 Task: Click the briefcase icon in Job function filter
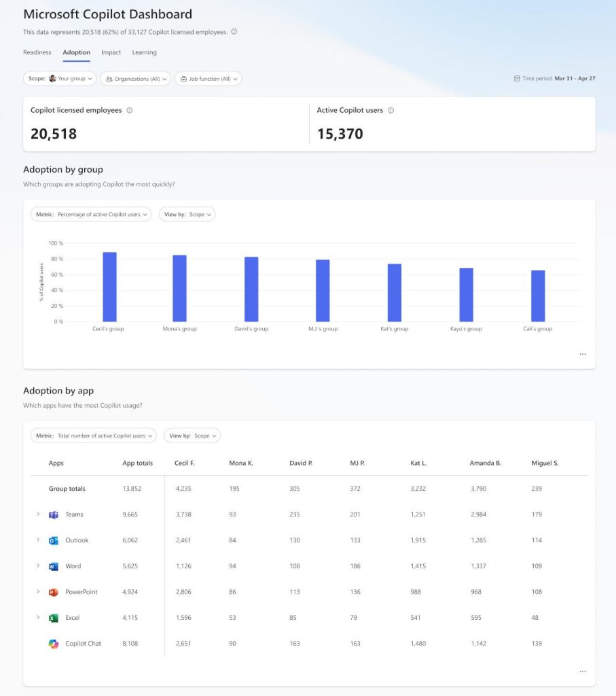tap(183, 79)
